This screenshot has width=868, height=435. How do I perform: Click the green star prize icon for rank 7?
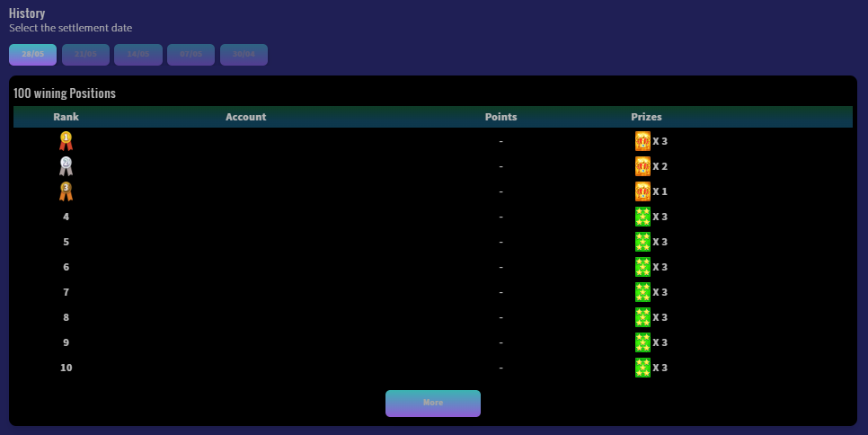click(642, 292)
